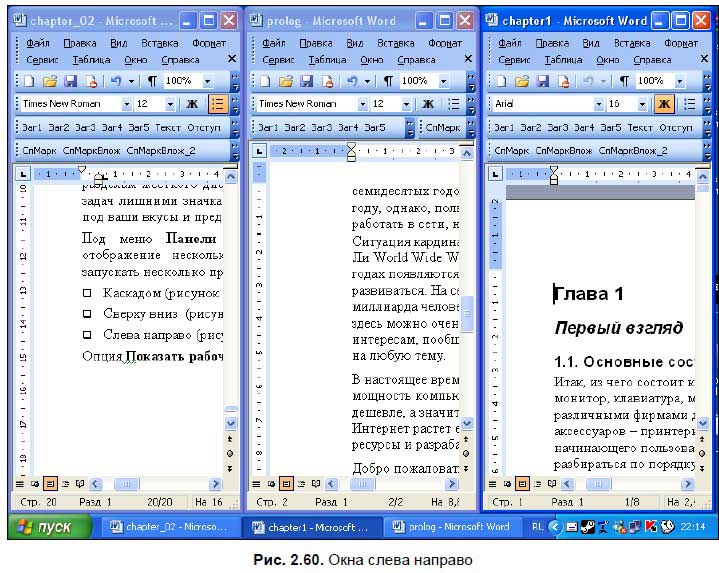
Task: Apply the Заг1 style in prolog window
Action: point(268,127)
